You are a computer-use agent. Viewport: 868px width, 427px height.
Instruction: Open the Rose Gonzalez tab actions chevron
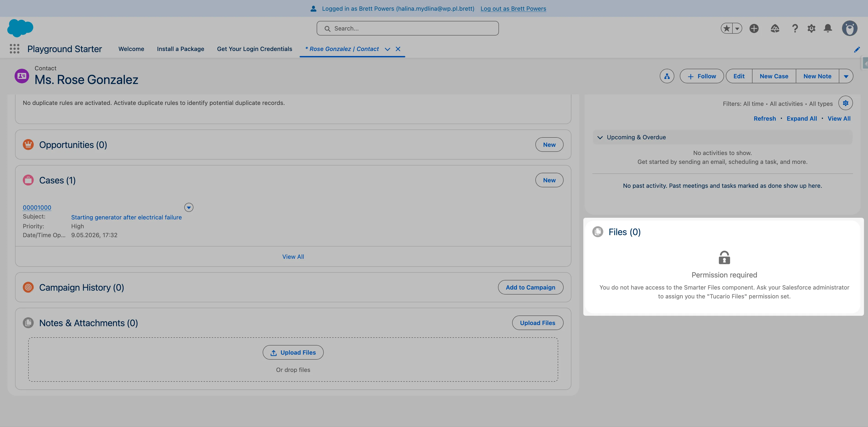(388, 49)
